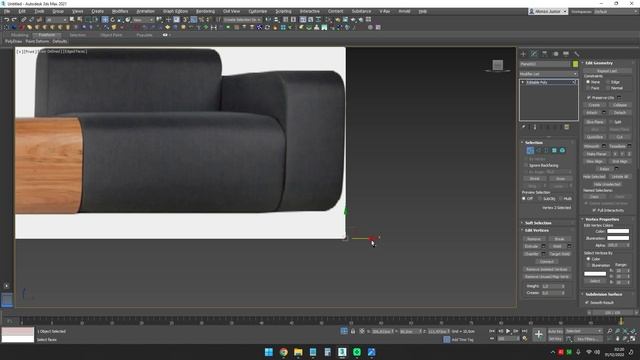Open the Rendering menu
Screen dimensions: 640x360
205,11
